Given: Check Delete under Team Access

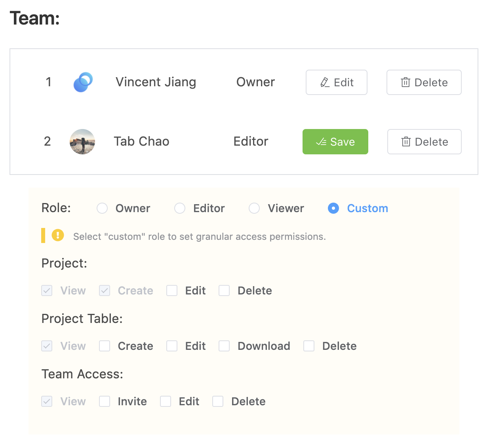Looking at the screenshot, I should (x=218, y=401).
